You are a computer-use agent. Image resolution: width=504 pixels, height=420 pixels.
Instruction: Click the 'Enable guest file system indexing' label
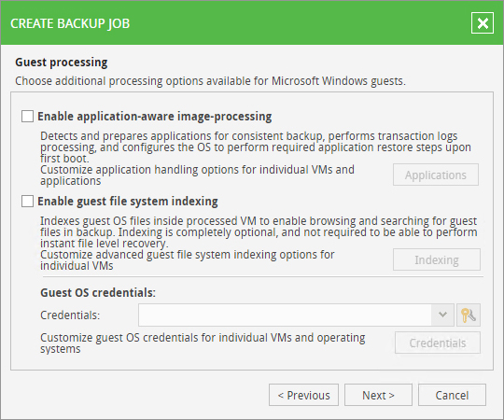(128, 202)
